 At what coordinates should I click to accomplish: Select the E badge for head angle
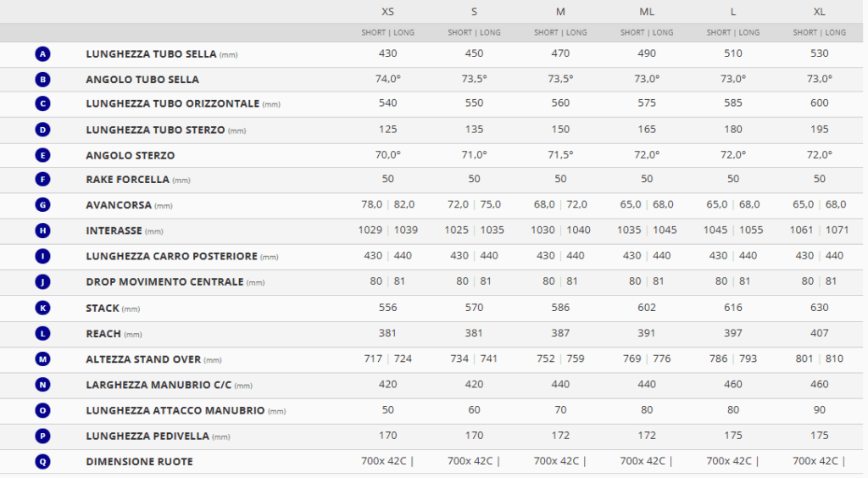43,156
